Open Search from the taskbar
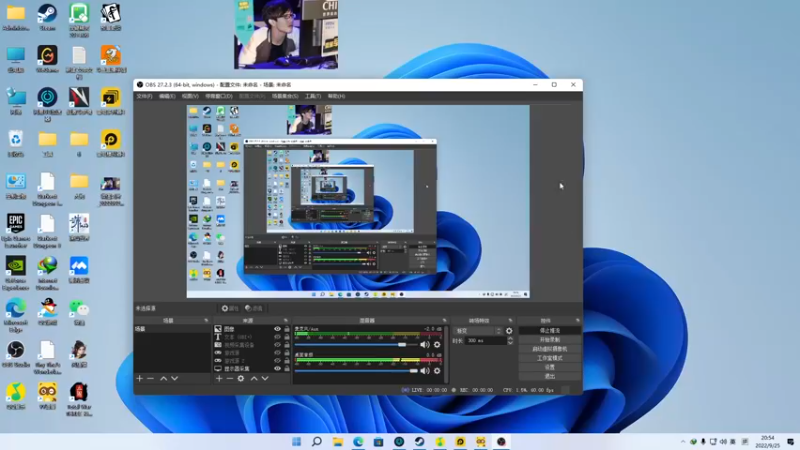 point(317,441)
